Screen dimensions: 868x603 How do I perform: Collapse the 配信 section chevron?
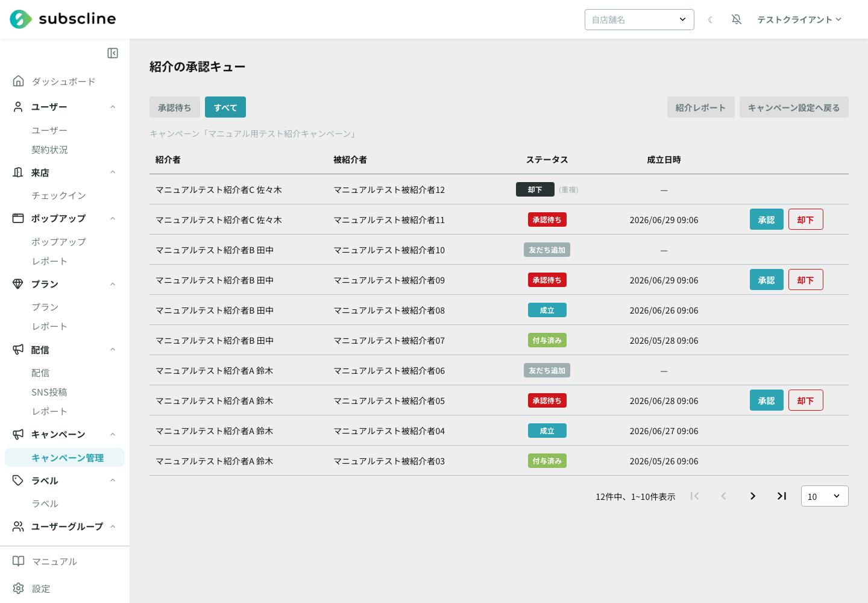click(113, 350)
